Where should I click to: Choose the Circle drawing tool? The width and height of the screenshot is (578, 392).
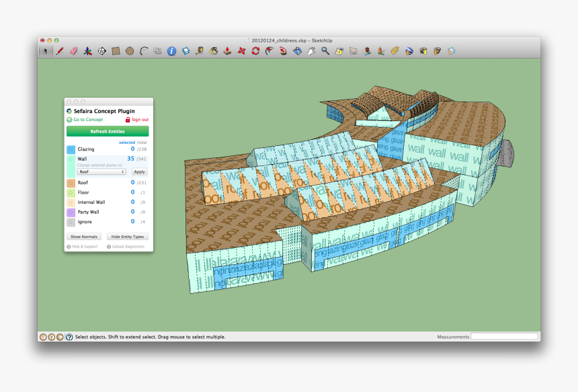(x=130, y=50)
